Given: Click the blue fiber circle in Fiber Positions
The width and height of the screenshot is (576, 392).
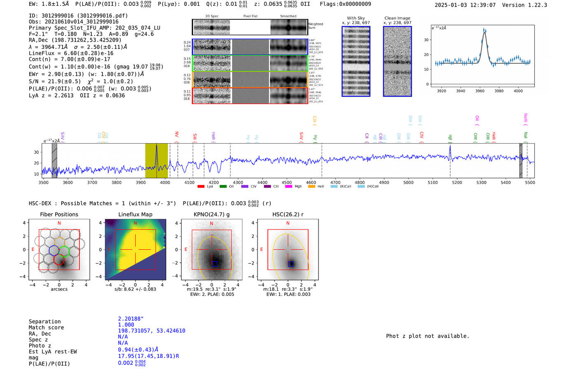Looking at the screenshot, I should point(54,251).
